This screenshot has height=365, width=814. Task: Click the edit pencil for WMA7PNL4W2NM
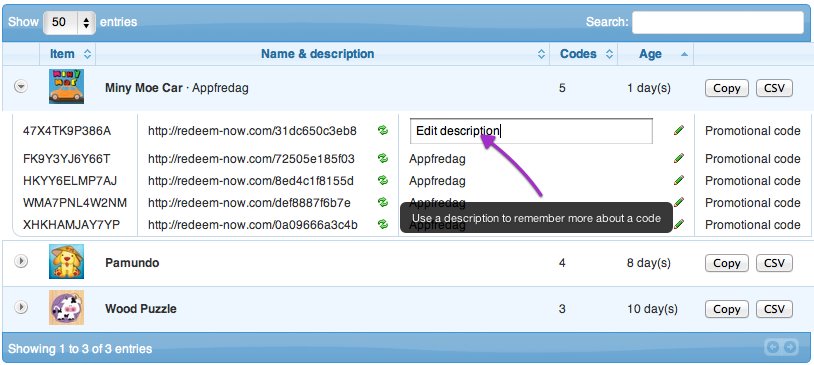tap(679, 202)
